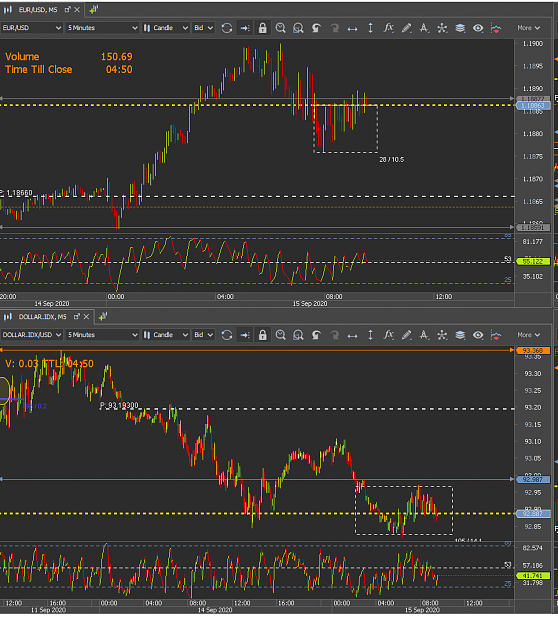Click the green 55.122 indicator value label
Viewport: 558px width, 625px height.
pos(533,262)
